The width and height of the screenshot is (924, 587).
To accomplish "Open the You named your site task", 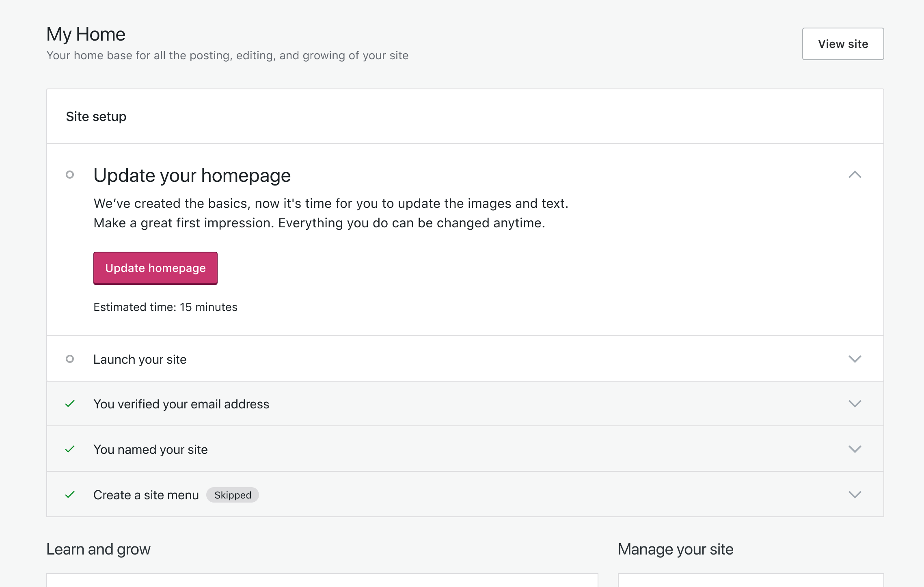I will 150,449.
